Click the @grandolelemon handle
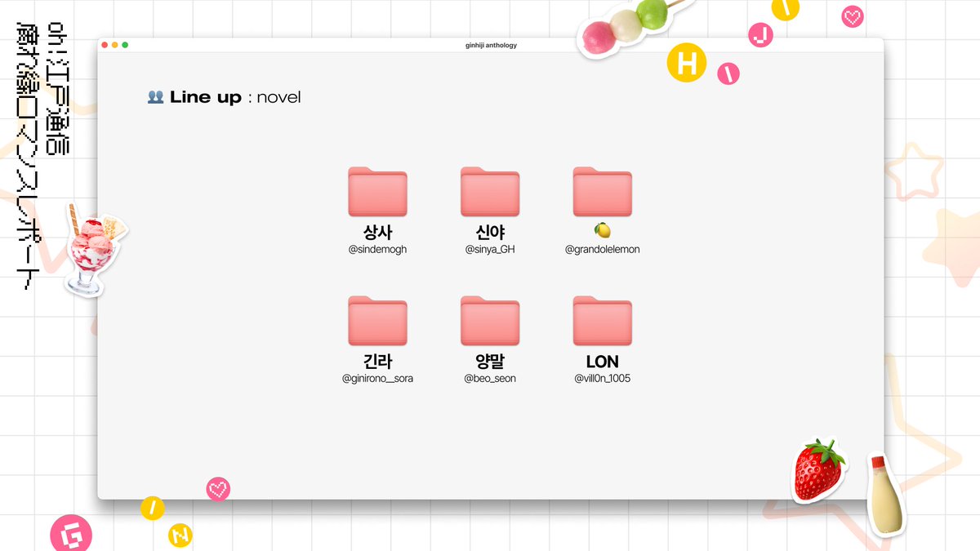The width and height of the screenshot is (980, 551). (x=603, y=249)
